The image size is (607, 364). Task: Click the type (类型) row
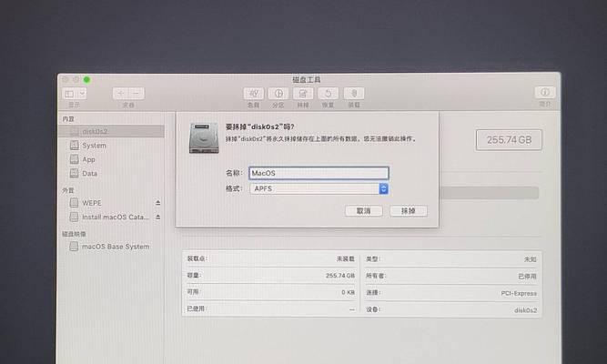pos(451,258)
